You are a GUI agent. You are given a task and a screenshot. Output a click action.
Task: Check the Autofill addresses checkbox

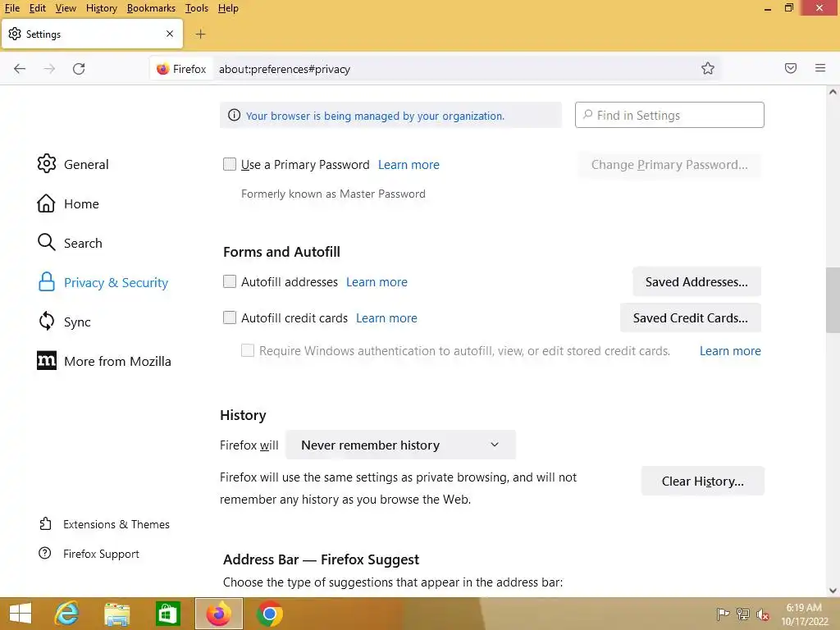tap(230, 281)
